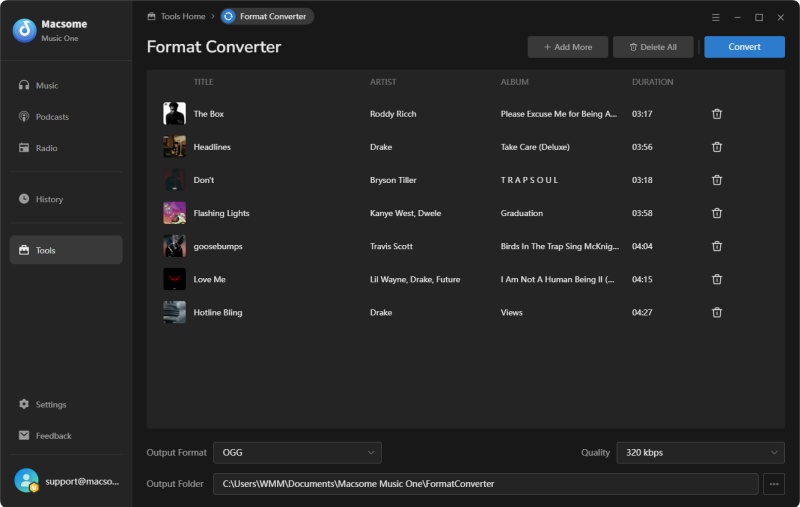Click the Format Converter breadcrumb icon
Image resolution: width=800 pixels, height=507 pixels.
[229, 16]
